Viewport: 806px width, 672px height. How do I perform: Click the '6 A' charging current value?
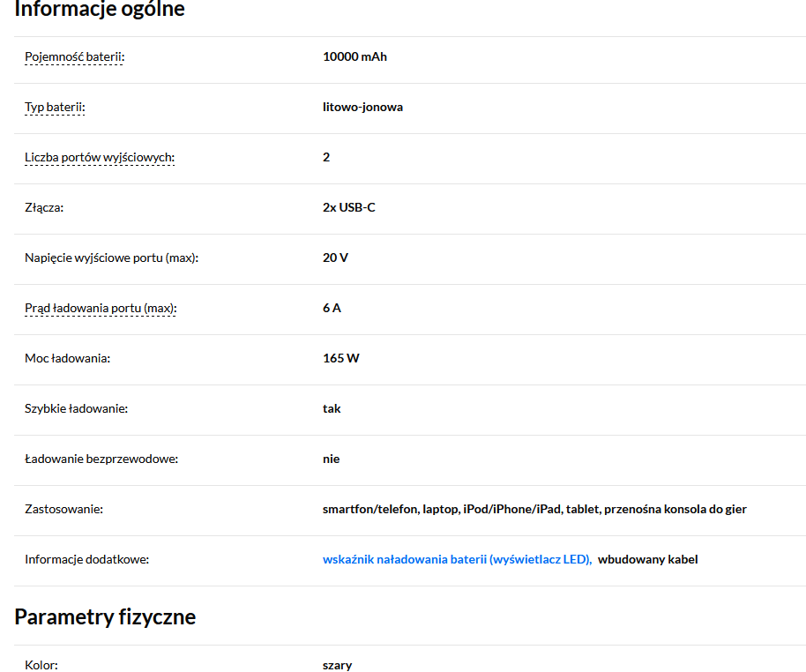pyautogui.click(x=332, y=309)
